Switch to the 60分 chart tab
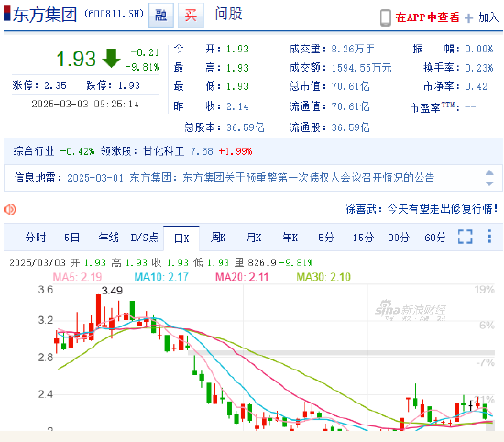Screen dimensions: 504x442 point(435,238)
